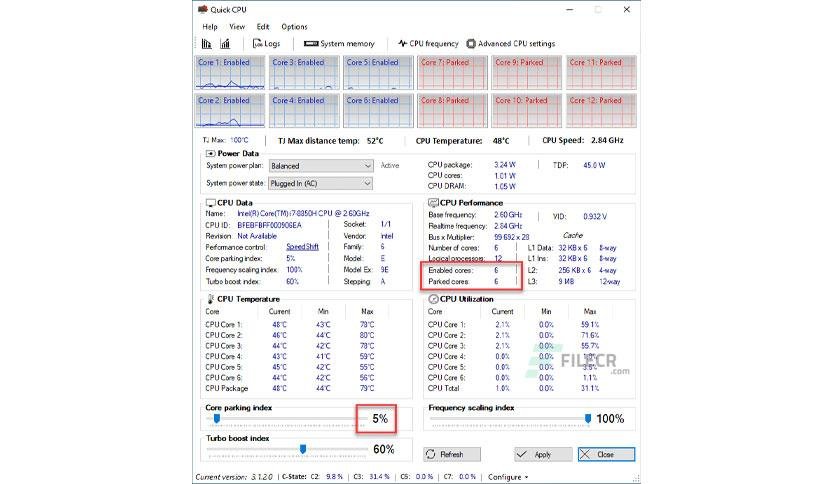This screenshot has width=836, height=484.
Task: Click the C3 state 31.4 % value
Action: pyautogui.click(x=379, y=477)
